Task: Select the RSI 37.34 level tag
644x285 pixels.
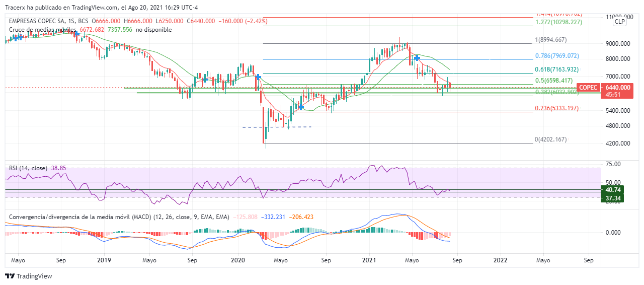Action: [612, 198]
